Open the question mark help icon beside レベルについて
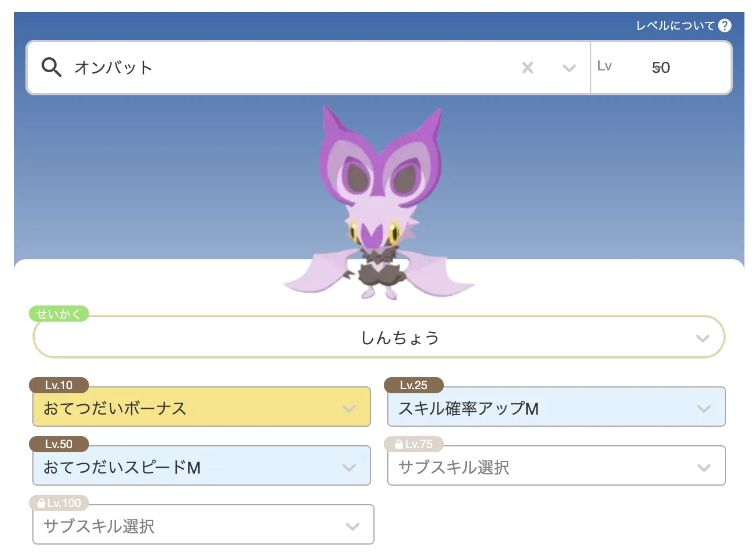 point(725,25)
